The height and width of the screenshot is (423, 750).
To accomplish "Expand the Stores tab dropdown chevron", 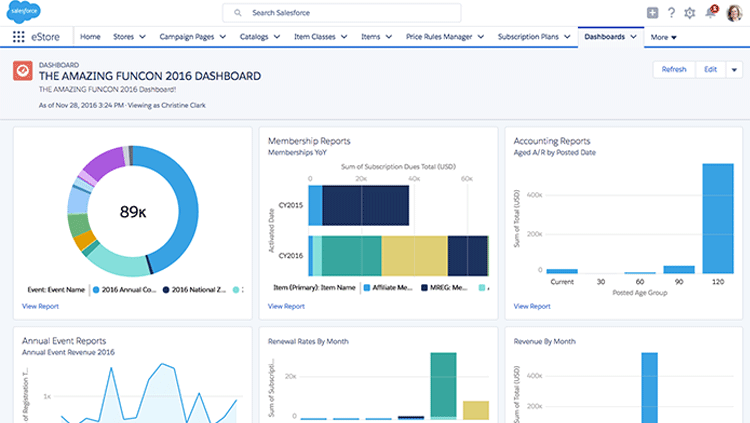I will 141,37.
